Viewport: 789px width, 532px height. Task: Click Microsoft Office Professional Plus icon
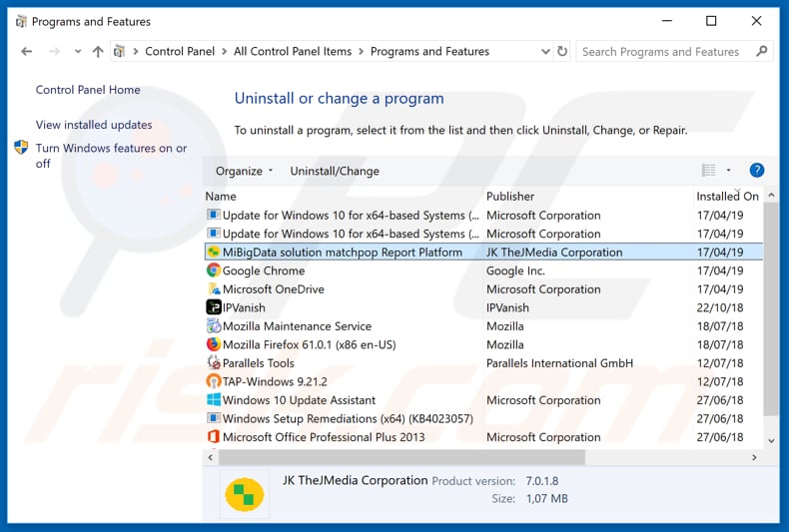tap(214, 436)
